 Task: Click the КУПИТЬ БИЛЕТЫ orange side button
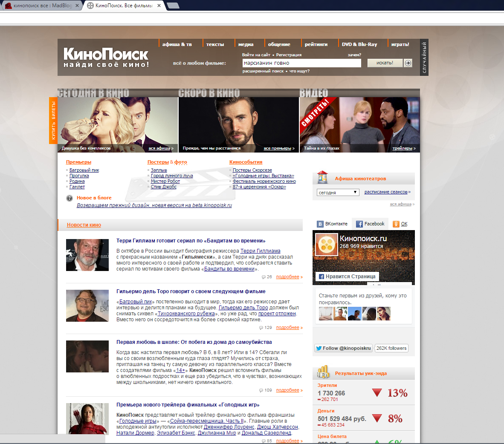click(53, 121)
